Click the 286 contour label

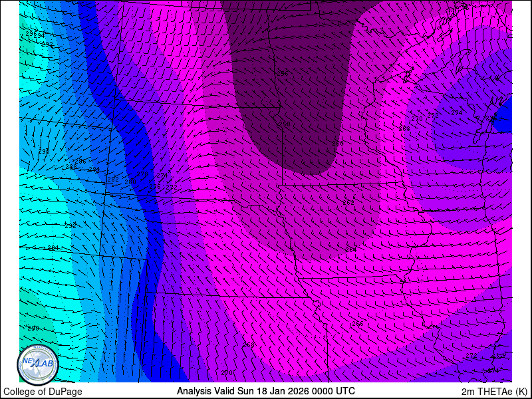click(x=80, y=162)
